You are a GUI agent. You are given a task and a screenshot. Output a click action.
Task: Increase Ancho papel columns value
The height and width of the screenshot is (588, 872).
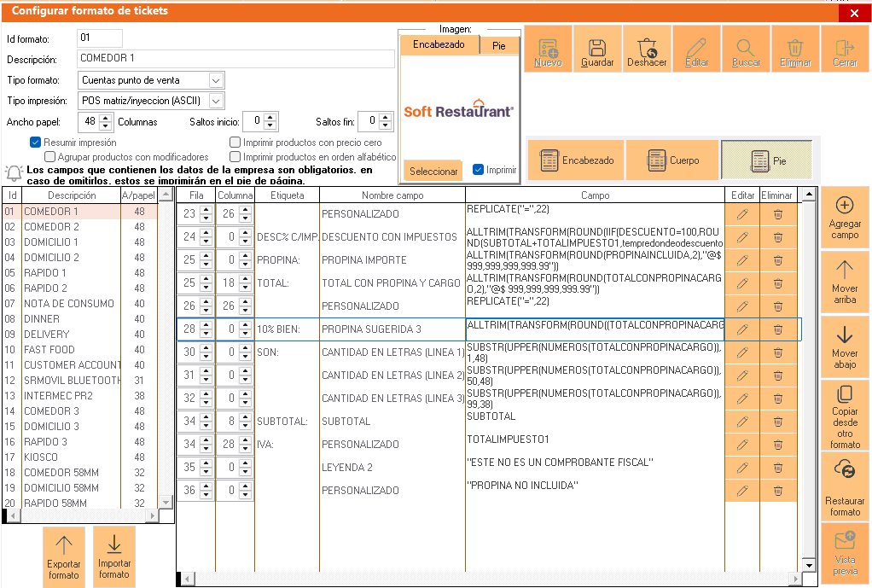(105, 118)
